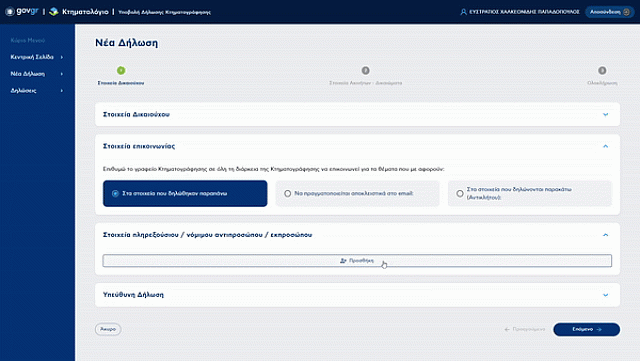The image size is (640, 361).
Task: Click the Αποσύνδεση logout button
Action: coord(609,12)
